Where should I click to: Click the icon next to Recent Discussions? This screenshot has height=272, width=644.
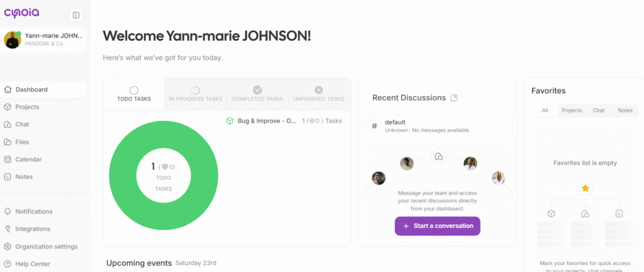coord(454,98)
